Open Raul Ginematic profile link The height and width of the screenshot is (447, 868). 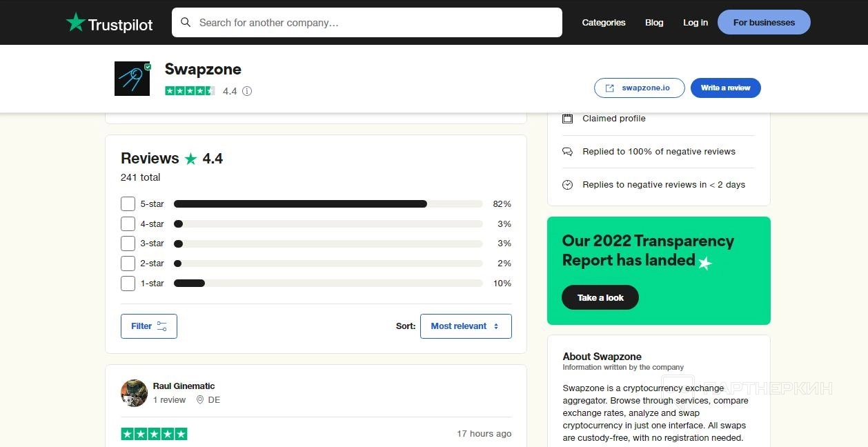point(184,386)
